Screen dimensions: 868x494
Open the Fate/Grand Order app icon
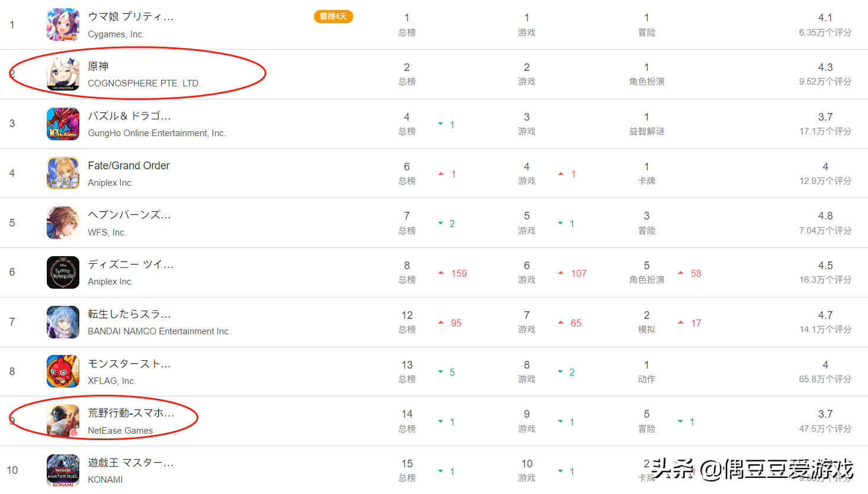[63, 173]
